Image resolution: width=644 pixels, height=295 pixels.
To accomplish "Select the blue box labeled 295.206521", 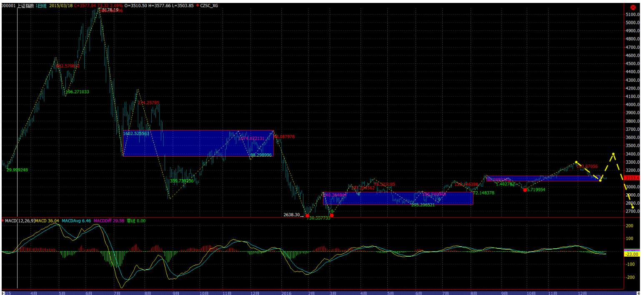I will [x=398, y=198].
